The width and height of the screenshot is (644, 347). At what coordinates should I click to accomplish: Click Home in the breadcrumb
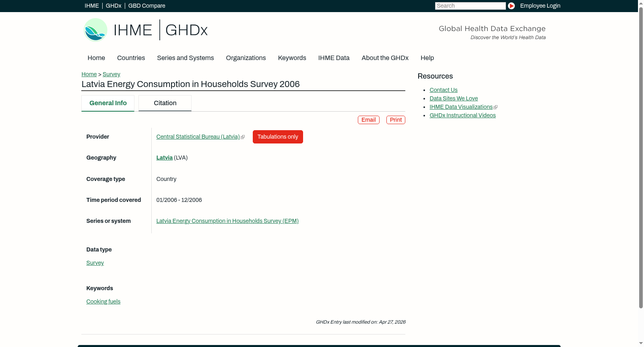[x=89, y=74]
